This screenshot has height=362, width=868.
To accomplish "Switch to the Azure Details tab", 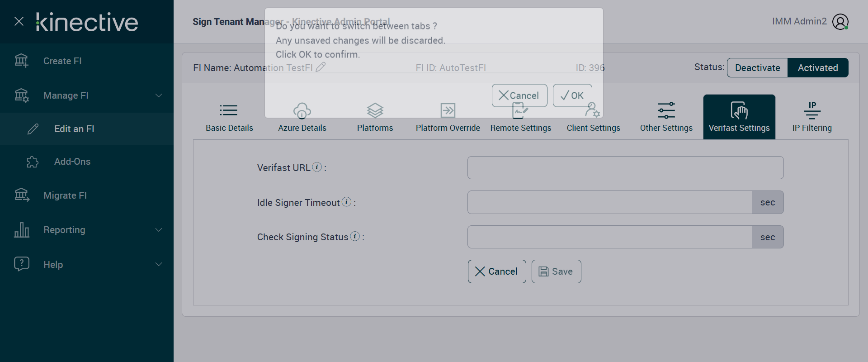I will click(x=302, y=117).
